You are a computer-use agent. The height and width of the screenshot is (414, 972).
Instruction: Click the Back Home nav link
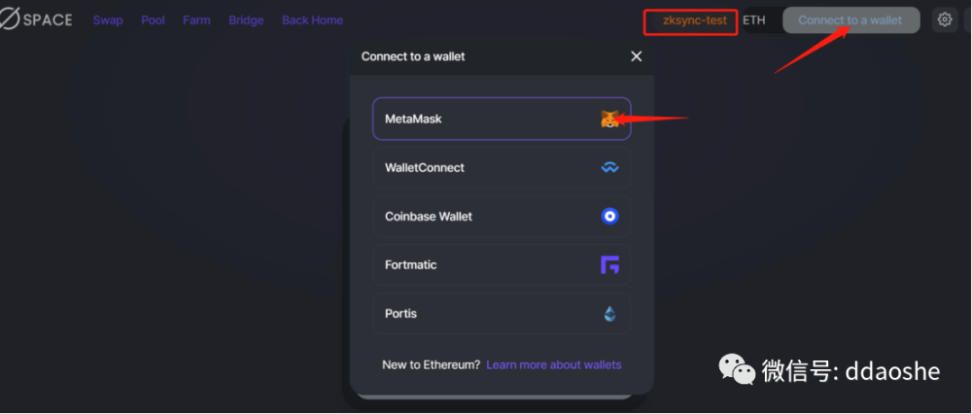[312, 20]
